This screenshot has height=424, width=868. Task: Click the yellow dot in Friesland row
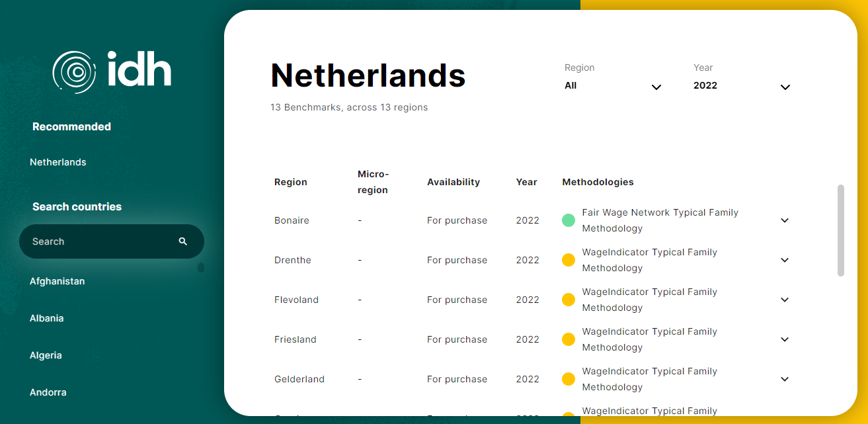(x=568, y=339)
